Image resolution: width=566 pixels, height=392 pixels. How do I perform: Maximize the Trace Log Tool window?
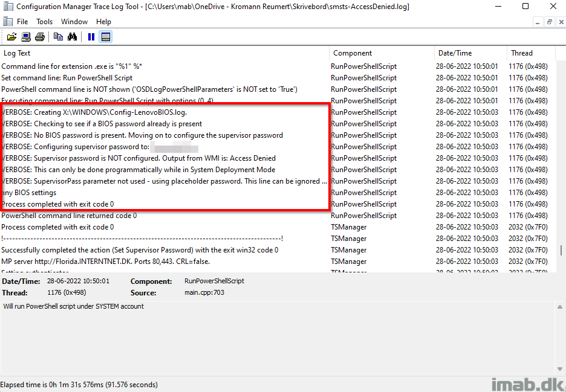coord(525,7)
